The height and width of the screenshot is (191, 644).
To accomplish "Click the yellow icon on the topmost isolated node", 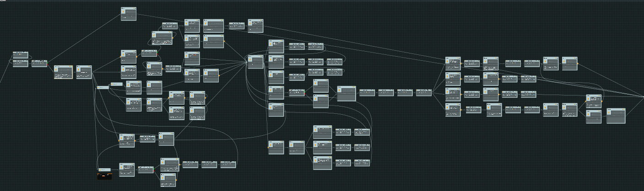I will tap(123, 12).
